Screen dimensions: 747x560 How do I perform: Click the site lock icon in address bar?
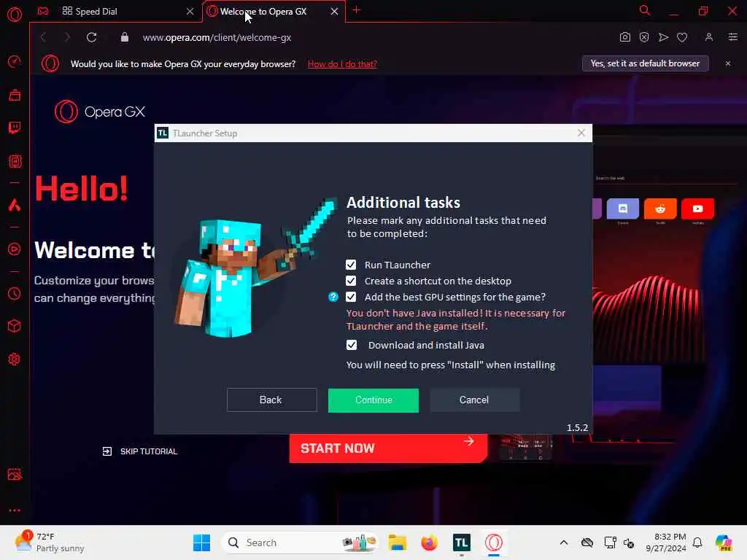click(124, 37)
